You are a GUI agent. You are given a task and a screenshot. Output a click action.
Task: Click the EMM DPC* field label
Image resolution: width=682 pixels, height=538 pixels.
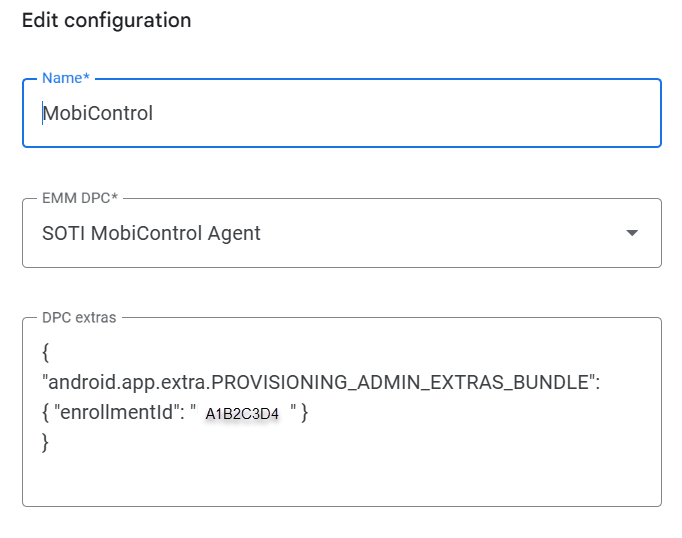point(80,198)
